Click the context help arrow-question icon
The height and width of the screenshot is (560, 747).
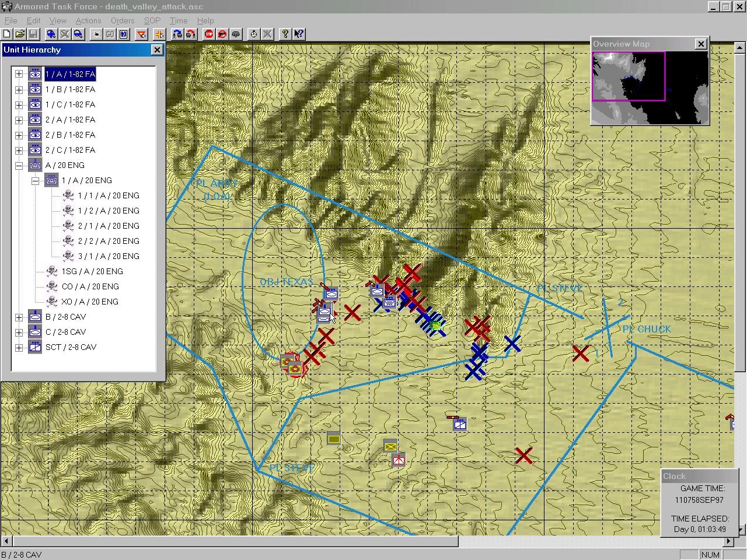(298, 34)
